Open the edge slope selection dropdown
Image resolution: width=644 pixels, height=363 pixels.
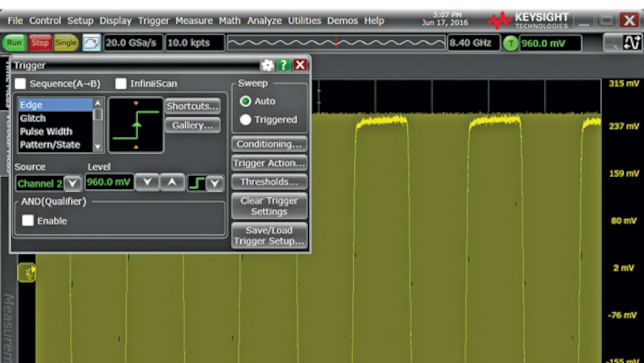click(x=215, y=183)
